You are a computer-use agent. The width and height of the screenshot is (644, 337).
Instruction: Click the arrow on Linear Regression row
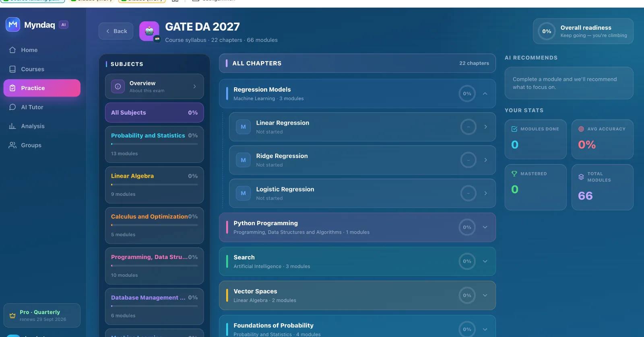tap(486, 127)
